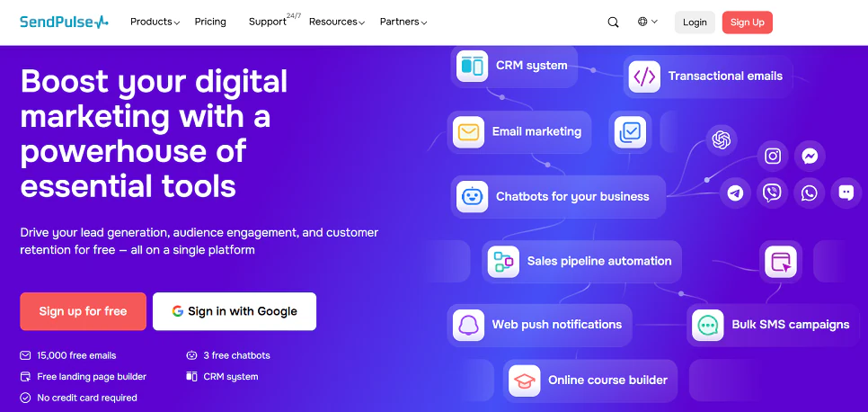Expand the Resources dropdown
This screenshot has height=412, width=868.
(x=336, y=22)
